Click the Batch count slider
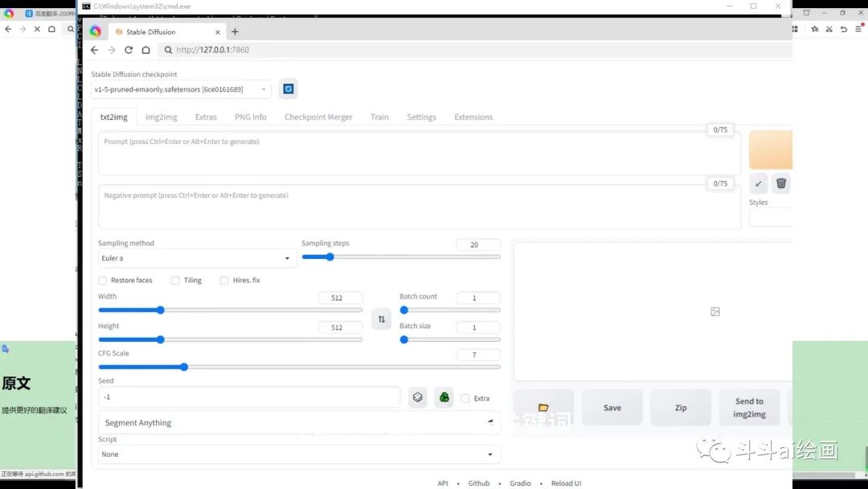The image size is (868, 489). coord(450,310)
